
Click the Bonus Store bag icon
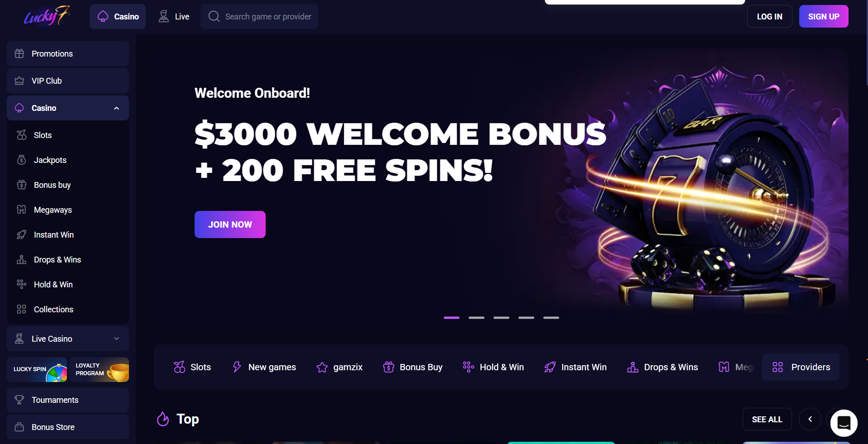[x=19, y=427]
